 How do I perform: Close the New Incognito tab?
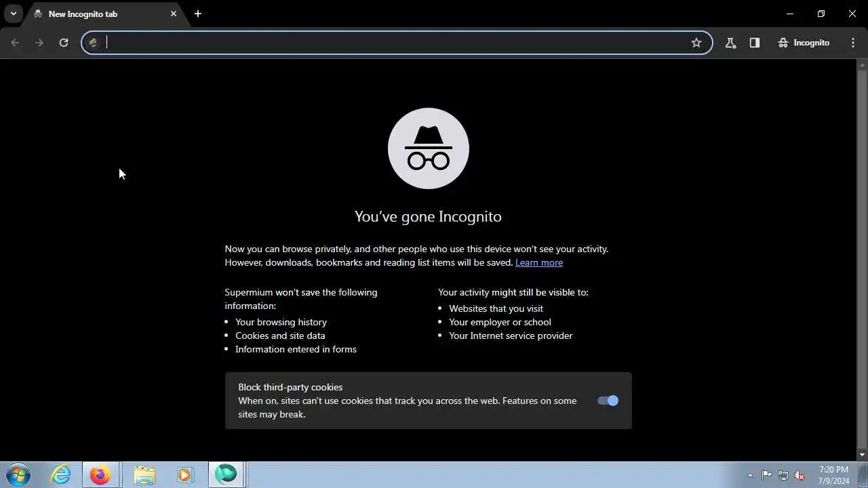173,14
